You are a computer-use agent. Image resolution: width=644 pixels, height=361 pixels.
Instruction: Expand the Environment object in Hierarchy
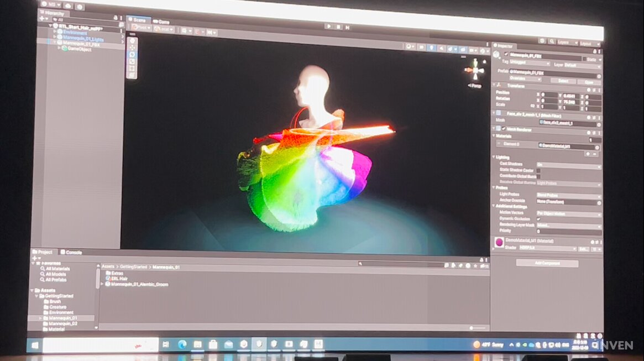pos(55,33)
